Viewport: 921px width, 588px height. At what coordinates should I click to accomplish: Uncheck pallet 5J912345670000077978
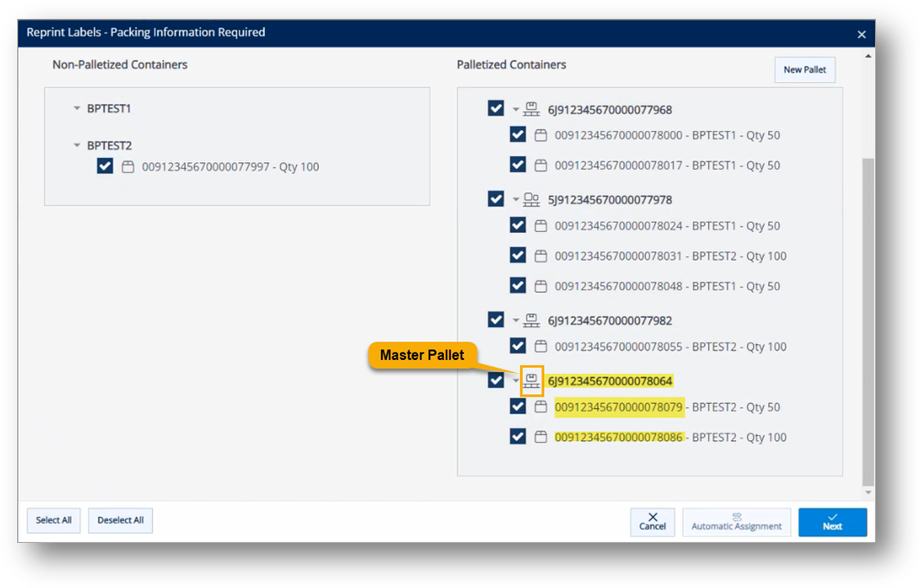tap(495, 199)
